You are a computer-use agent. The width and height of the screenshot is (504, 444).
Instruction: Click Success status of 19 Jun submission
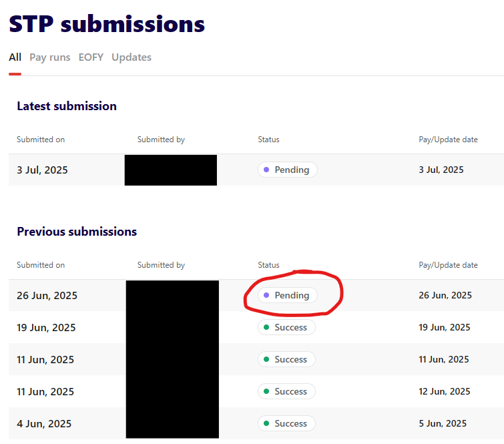286,327
